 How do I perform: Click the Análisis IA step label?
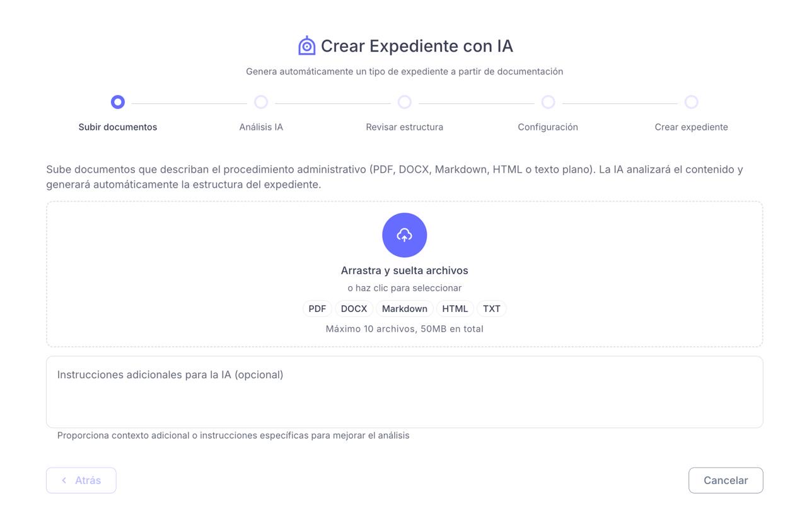[261, 127]
